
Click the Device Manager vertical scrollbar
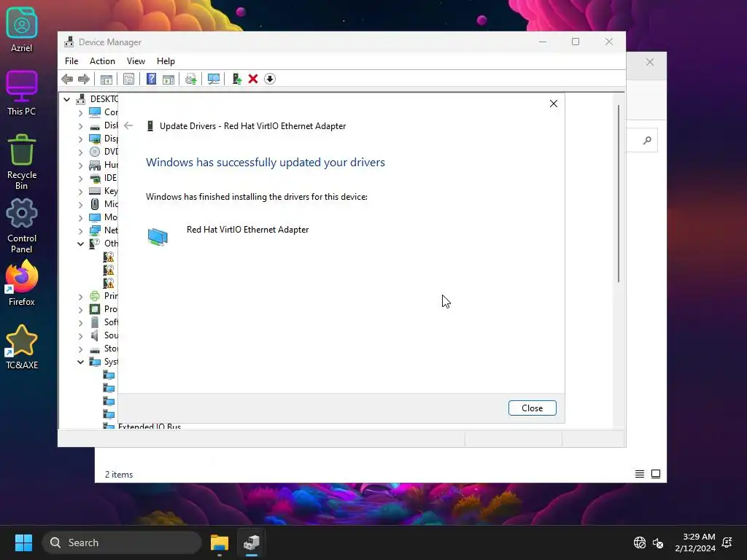point(619,192)
